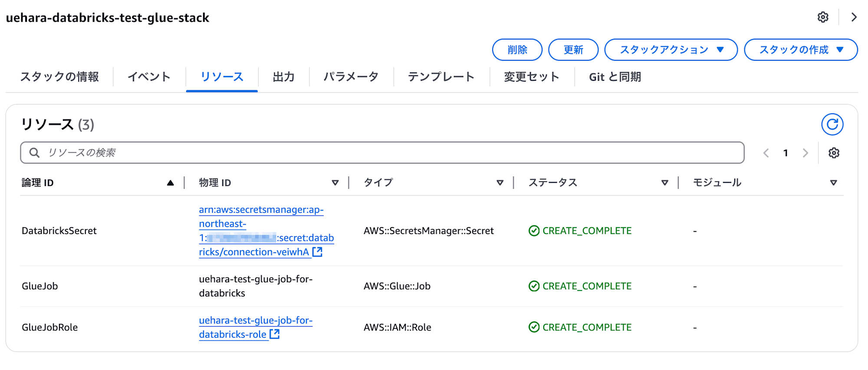This screenshot has height=370, width=868.
Task: Click the DatabricksSecret logical ID
Action: tap(59, 231)
